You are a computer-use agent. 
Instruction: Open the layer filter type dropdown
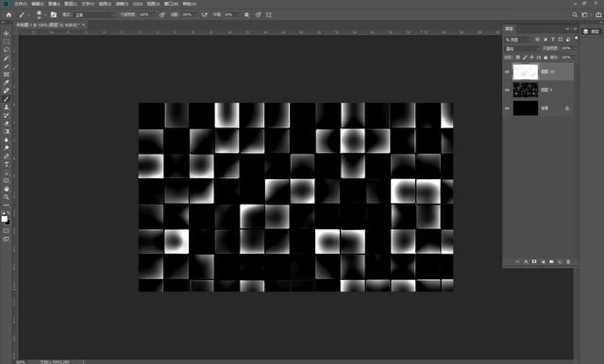(518, 40)
